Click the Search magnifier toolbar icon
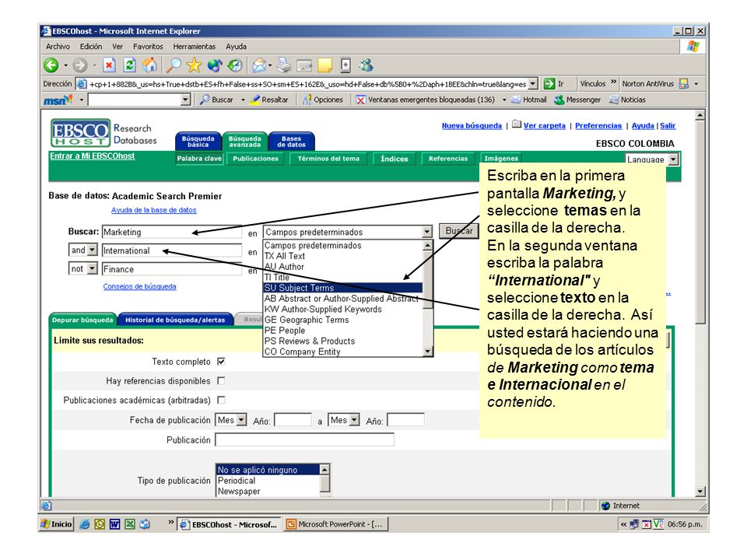The image size is (747, 560). pyautogui.click(x=174, y=65)
